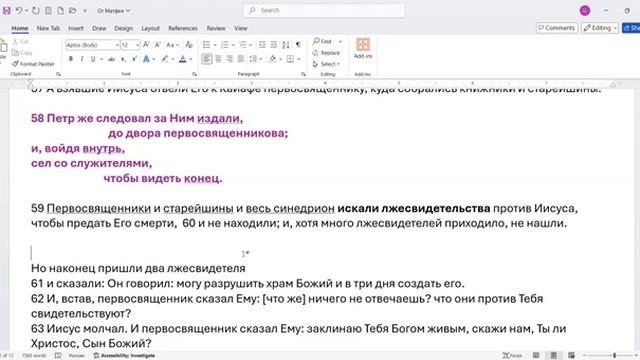
Task: Toggle the show paragraph marks button
Action: coord(298,44)
